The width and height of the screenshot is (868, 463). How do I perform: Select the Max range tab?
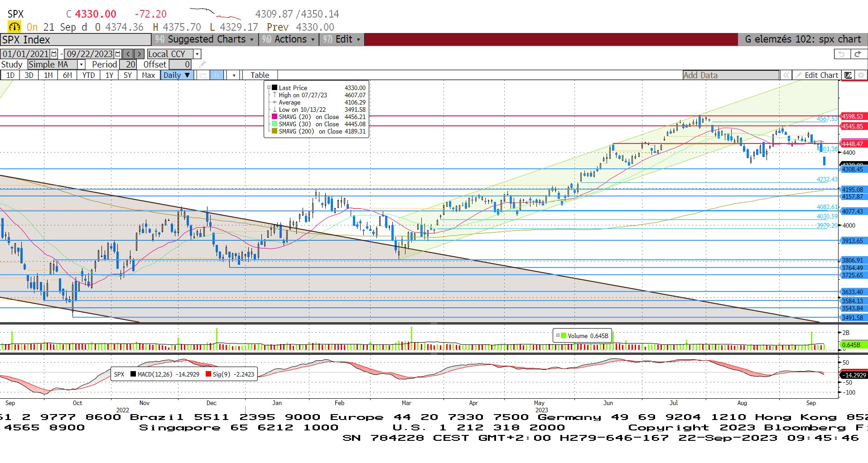(149, 75)
